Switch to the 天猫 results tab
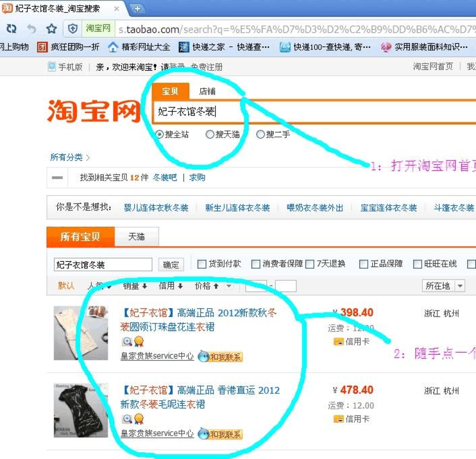This screenshot has width=476, height=459. coord(137,237)
